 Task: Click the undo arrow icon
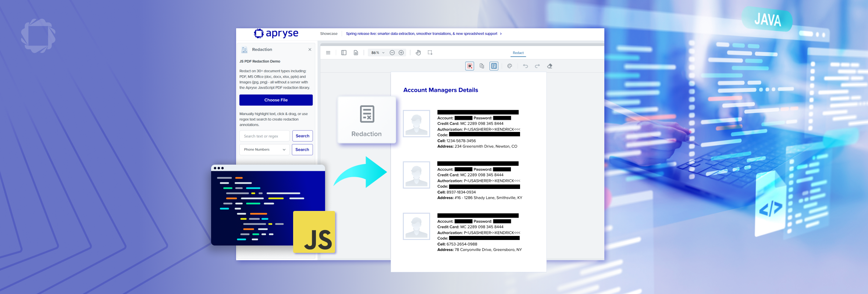(526, 66)
